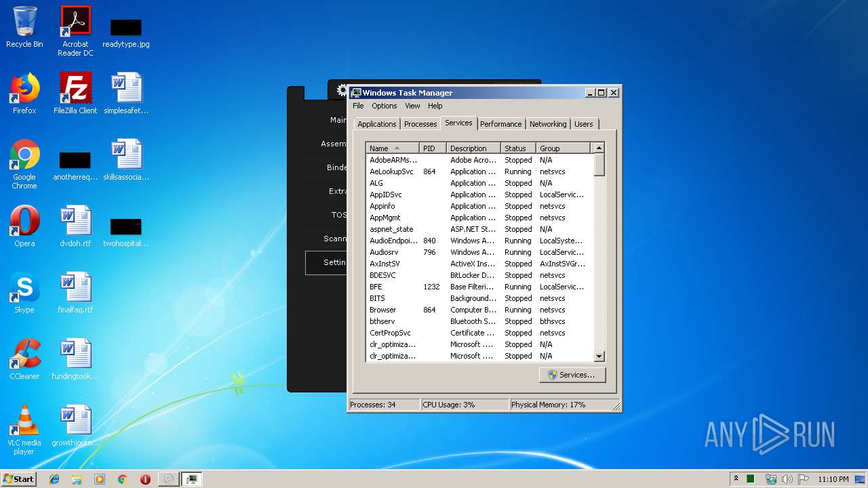This screenshot has height=488, width=868.
Task: Open the View menu in Task Manager
Action: (x=412, y=106)
